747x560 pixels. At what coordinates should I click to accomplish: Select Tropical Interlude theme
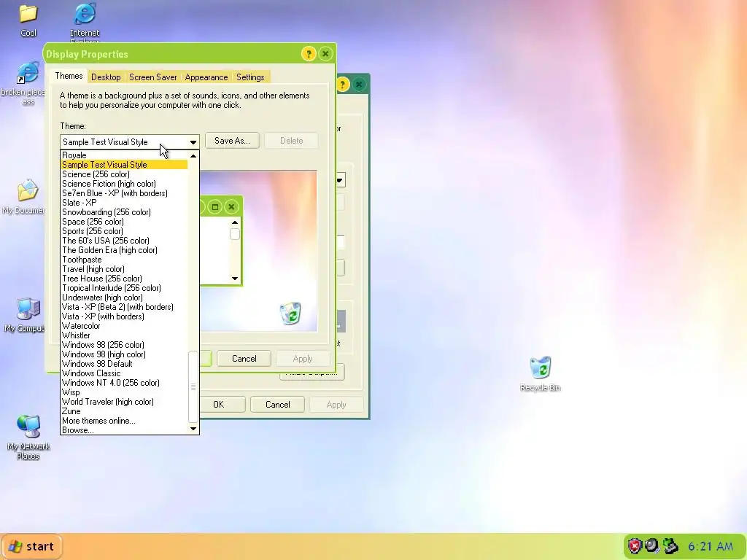[124, 288]
